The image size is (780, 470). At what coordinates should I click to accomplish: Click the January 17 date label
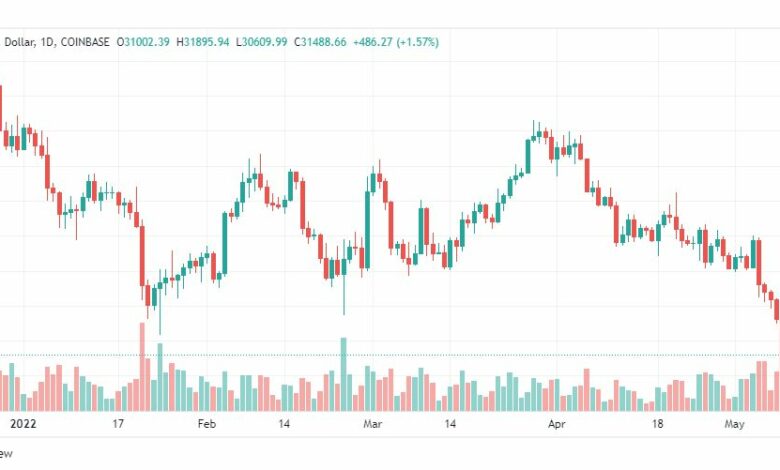tap(117, 424)
